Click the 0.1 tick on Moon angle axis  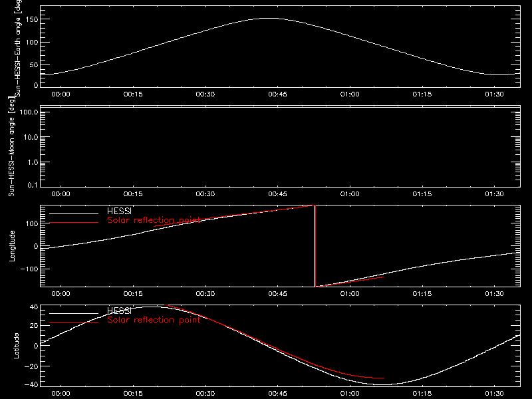[x=33, y=185]
